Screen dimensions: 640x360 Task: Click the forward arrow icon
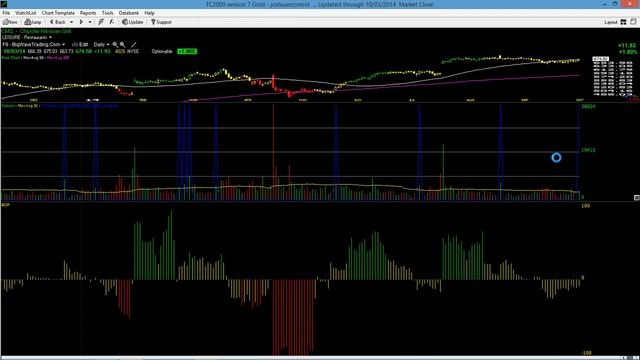[81, 22]
